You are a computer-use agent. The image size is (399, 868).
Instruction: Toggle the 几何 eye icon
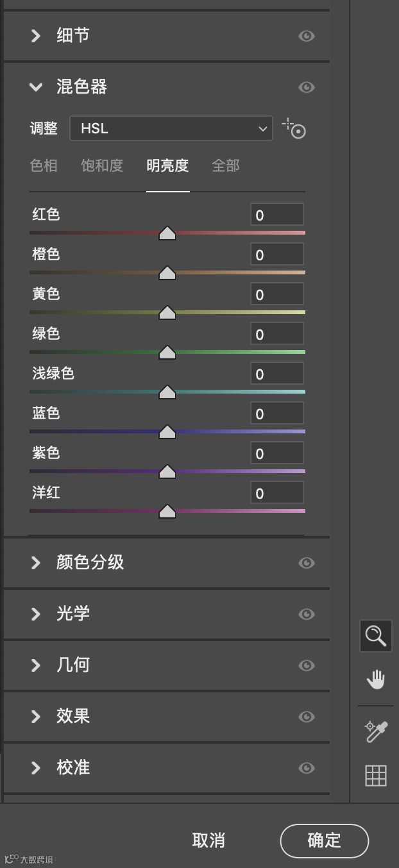coord(307,665)
